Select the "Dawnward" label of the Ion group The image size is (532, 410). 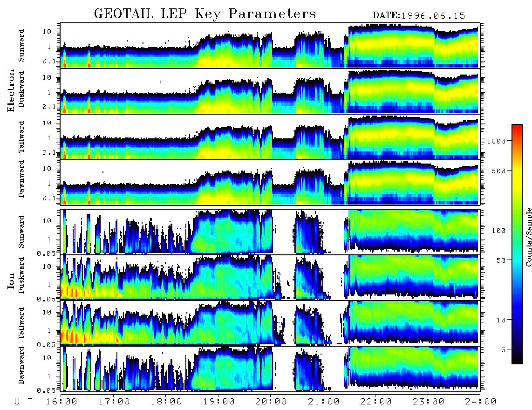pyautogui.click(x=21, y=365)
